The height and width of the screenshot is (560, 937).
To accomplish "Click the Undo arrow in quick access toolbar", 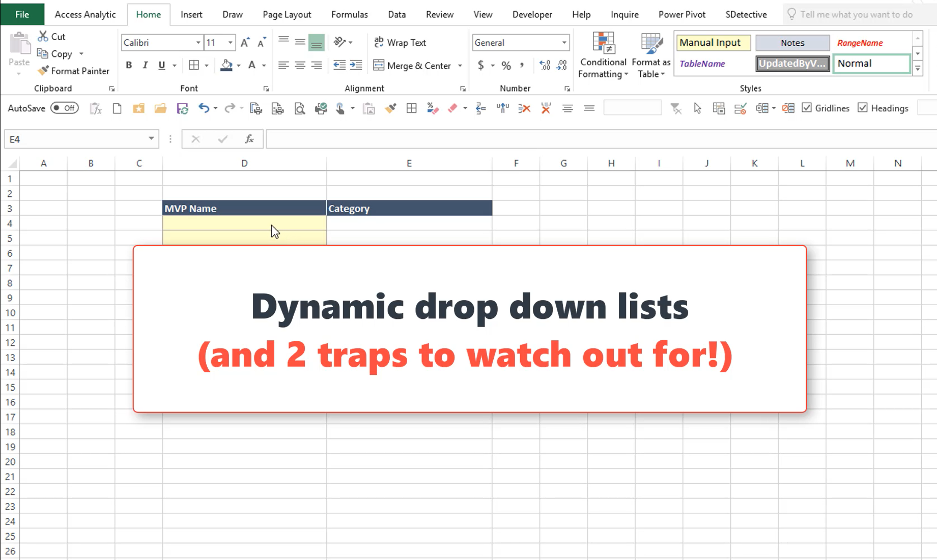I will [x=204, y=108].
